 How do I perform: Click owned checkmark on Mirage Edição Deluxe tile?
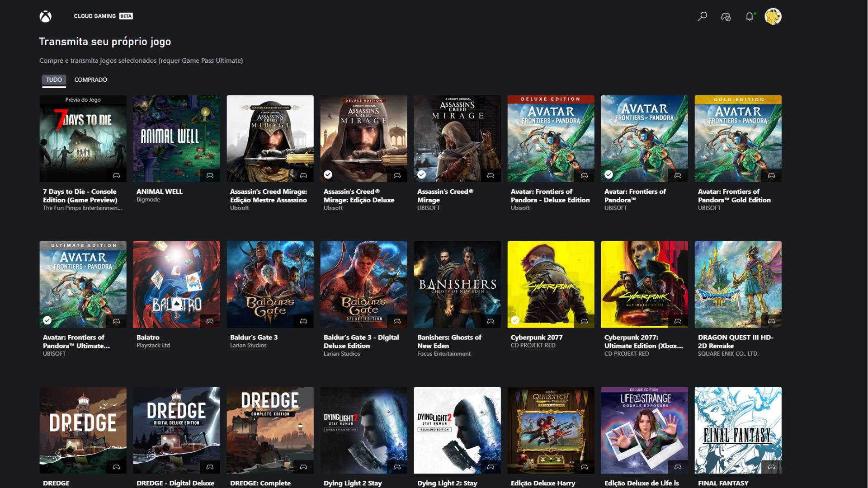pyautogui.click(x=328, y=174)
